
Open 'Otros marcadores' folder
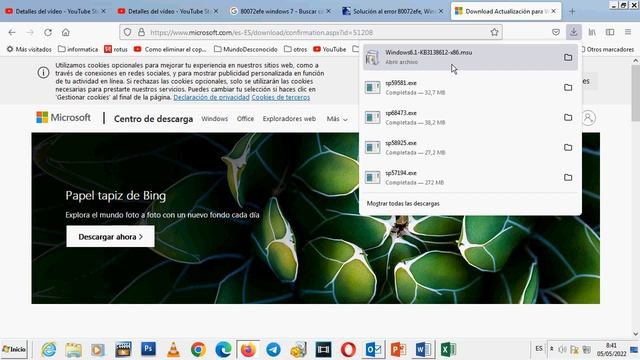(x=607, y=49)
